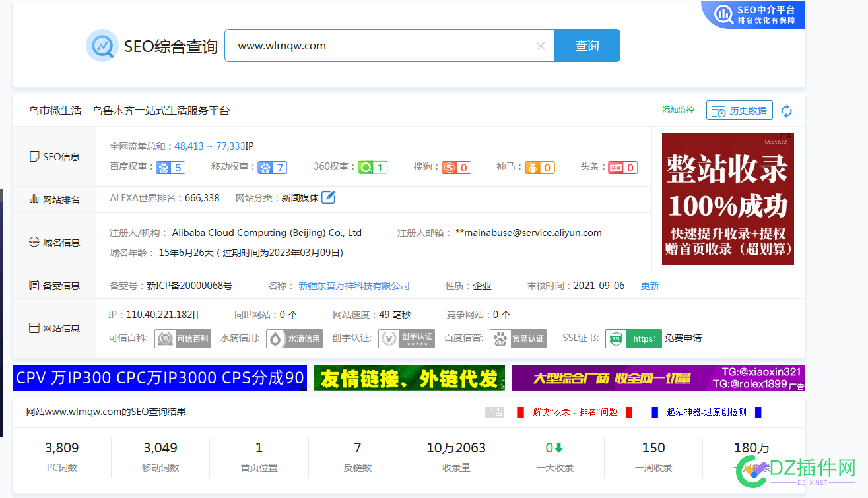Open the 大型综合厂商 purple banner ad
The height and width of the screenshot is (498, 868).
[x=658, y=378]
